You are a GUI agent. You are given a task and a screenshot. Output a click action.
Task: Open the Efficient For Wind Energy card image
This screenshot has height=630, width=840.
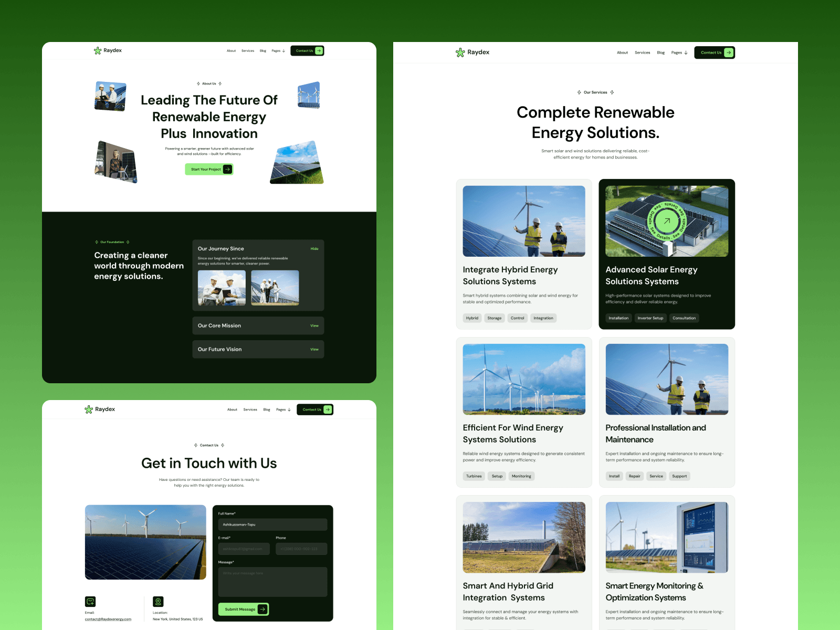[x=524, y=379]
